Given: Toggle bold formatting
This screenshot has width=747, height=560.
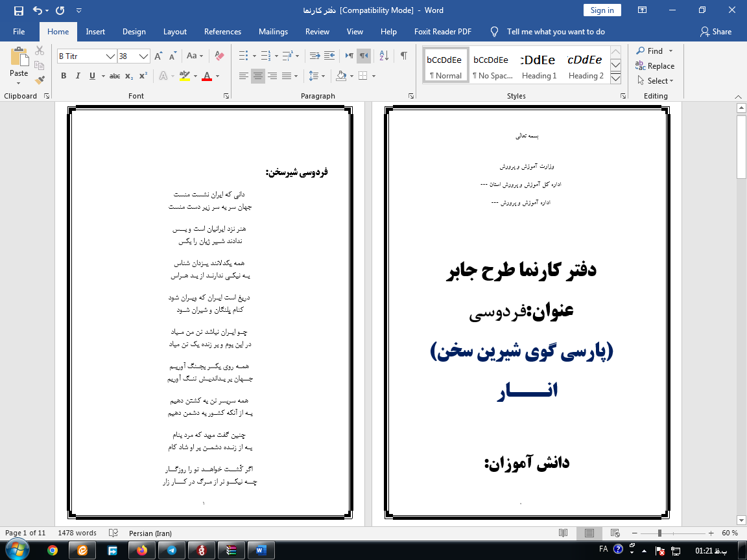Looking at the screenshot, I should pyautogui.click(x=64, y=76).
